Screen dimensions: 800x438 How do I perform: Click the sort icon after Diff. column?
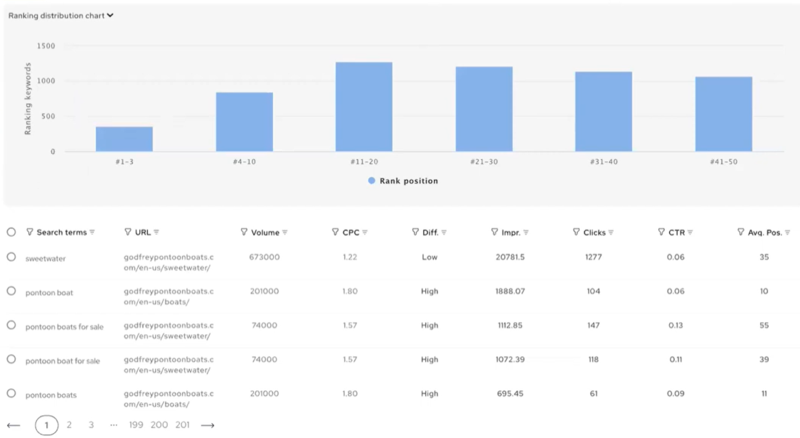pos(442,232)
